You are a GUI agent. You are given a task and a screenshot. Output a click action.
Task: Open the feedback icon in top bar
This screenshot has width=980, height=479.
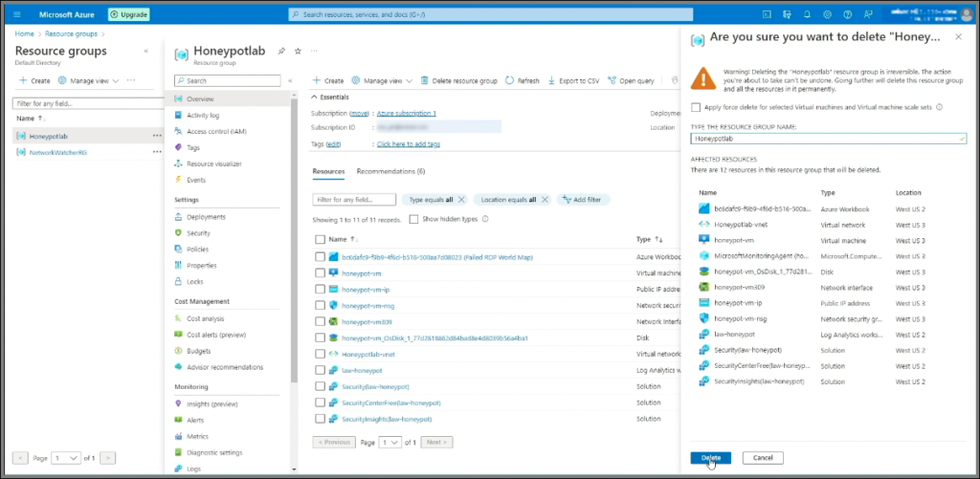click(x=868, y=14)
